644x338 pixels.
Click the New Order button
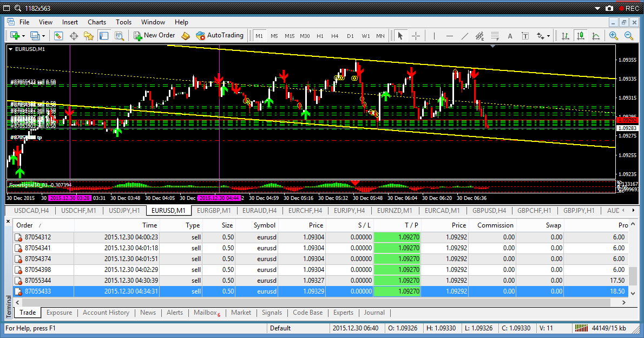pyautogui.click(x=154, y=35)
